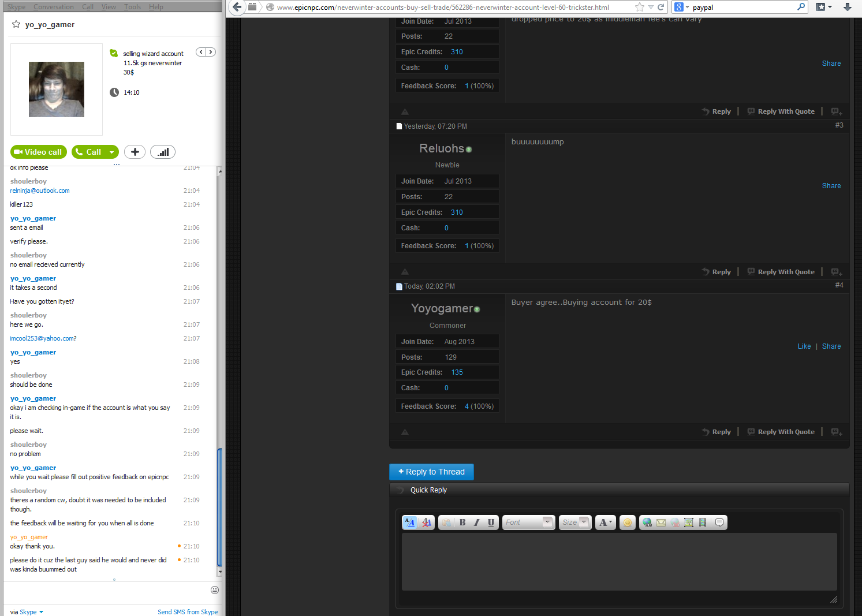Bookmark this page with the star icon
Image resolution: width=862 pixels, height=616 pixels.
click(x=640, y=7)
